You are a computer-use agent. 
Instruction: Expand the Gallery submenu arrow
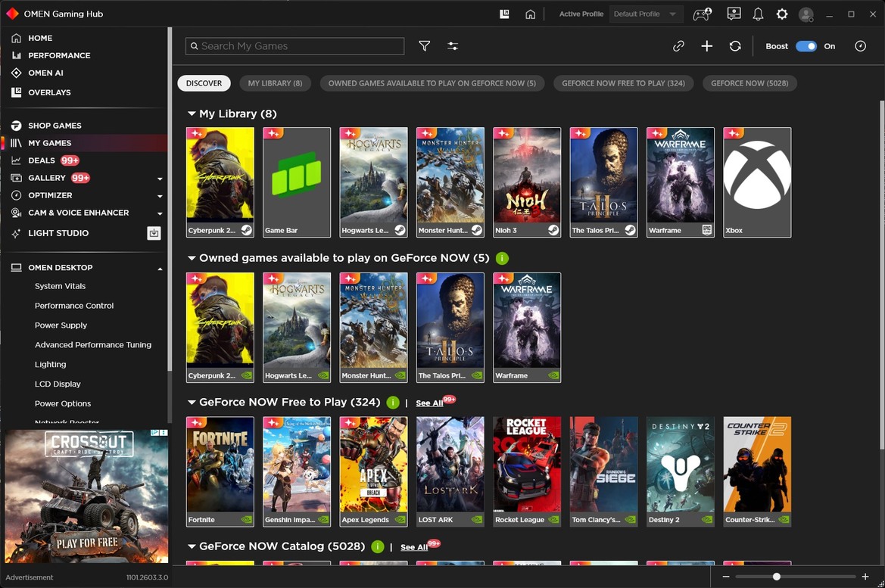160,179
